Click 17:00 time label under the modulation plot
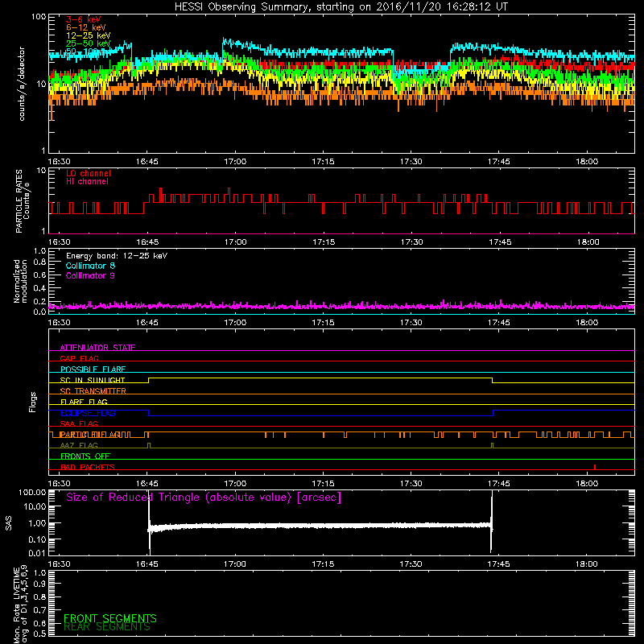The image size is (644, 644). pos(235,323)
